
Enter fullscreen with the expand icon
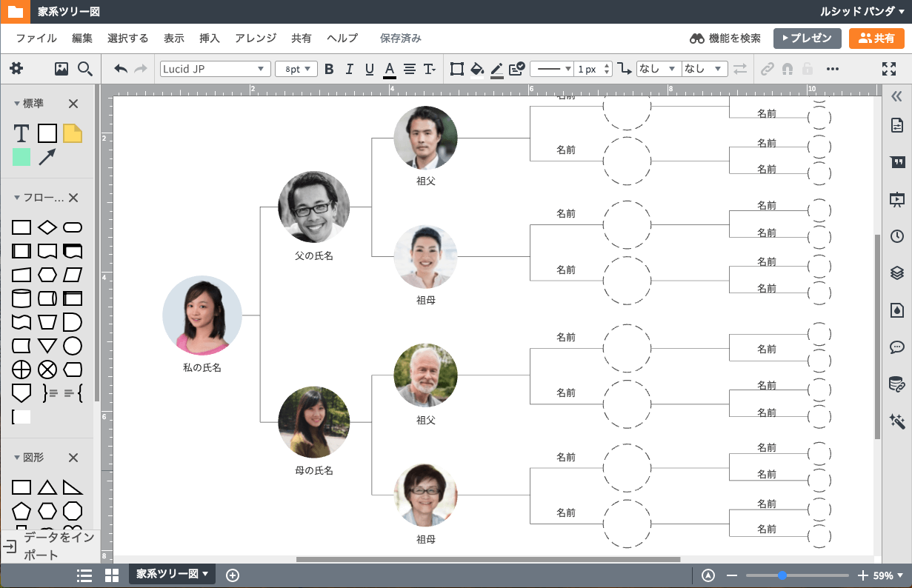click(889, 69)
